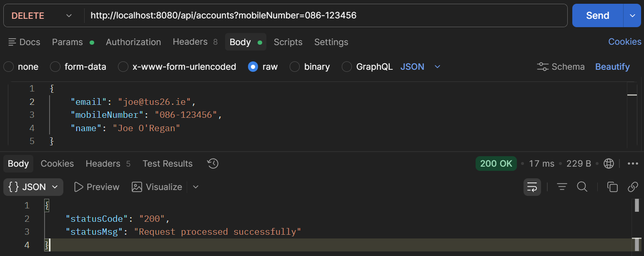
Task: Open Preview with the play icon
Action: tap(97, 187)
